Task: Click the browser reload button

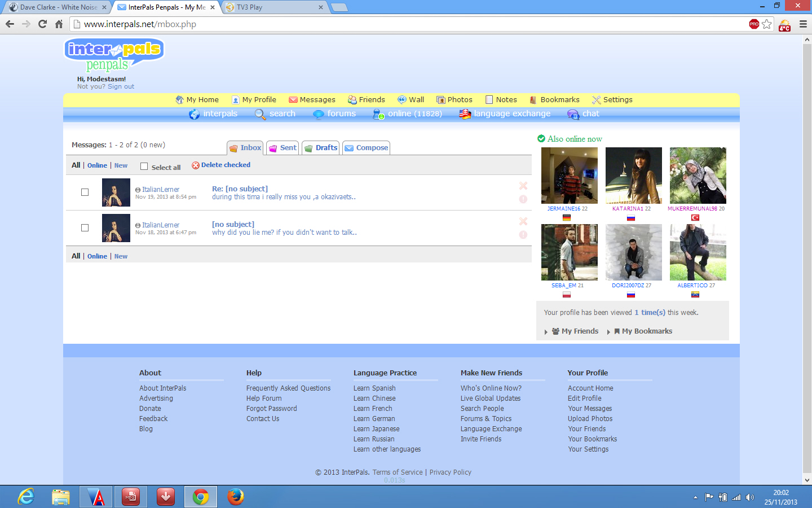Action: tap(42, 24)
